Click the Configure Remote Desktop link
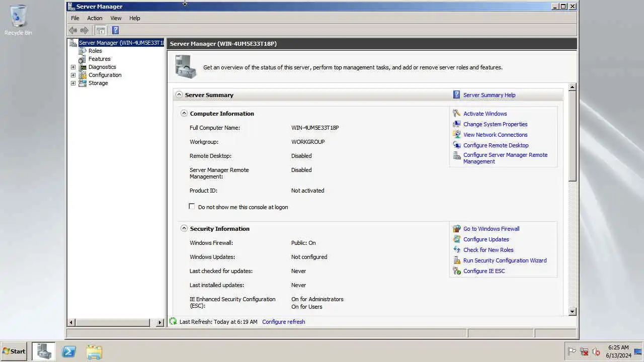This screenshot has height=362, width=644. 496,145
